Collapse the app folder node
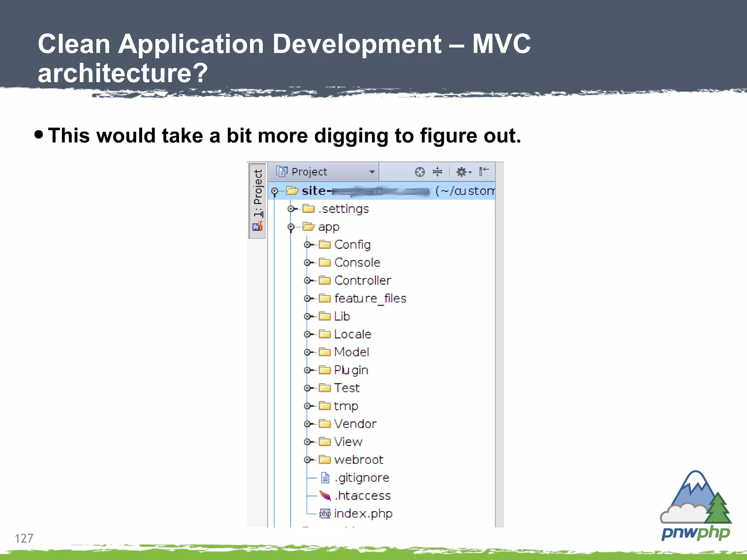This screenshot has height=560, width=747. point(291,227)
